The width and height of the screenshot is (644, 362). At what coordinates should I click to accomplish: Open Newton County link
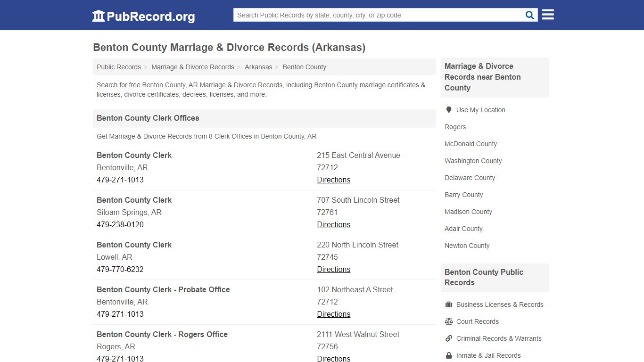tap(467, 246)
